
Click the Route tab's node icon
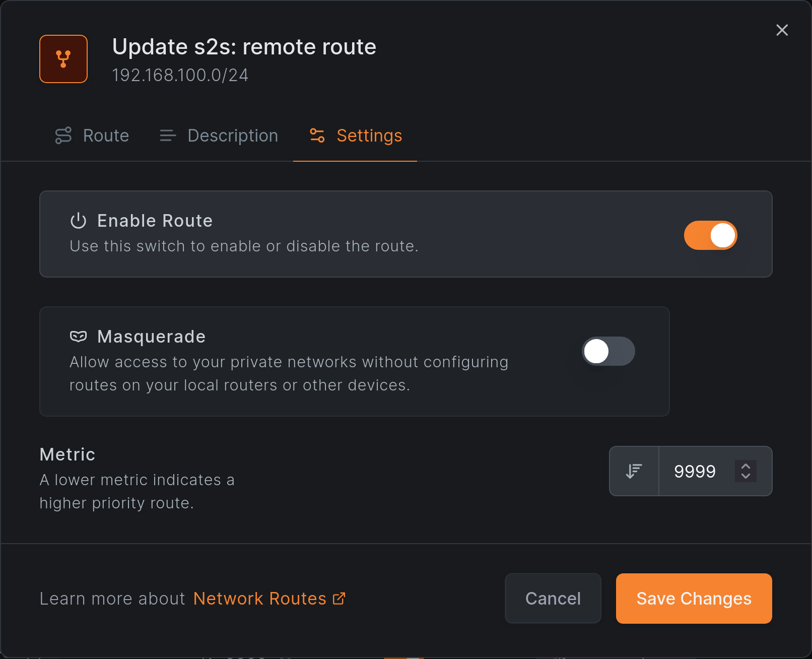click(63, 135)
